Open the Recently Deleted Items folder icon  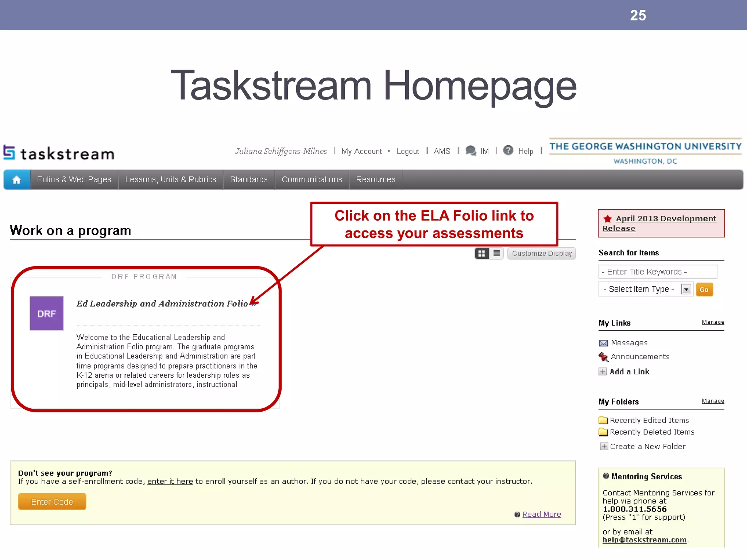(603, 432)
